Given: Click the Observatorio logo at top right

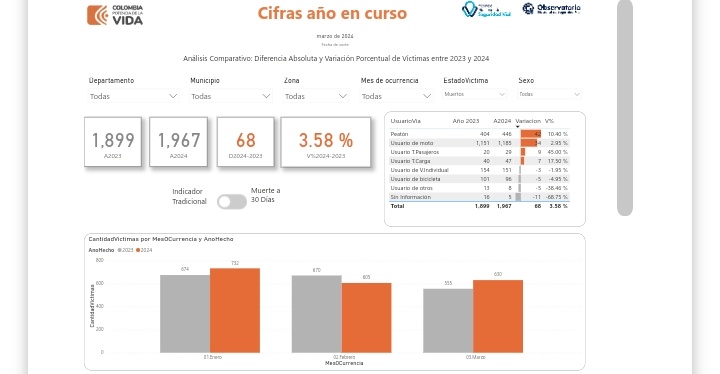Looking at the screenshot, I should tap(551, 9).
